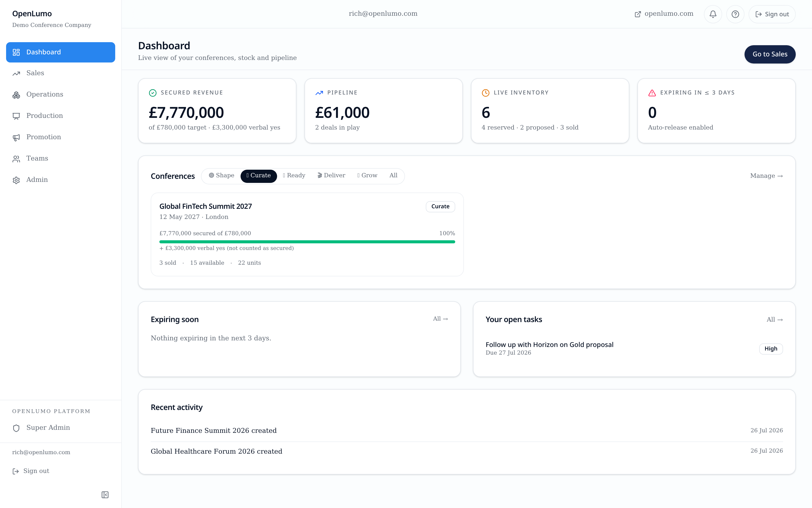Open Teams from the sidebar
Image resolution: width=812 pixels, height=508 pixels.
point(60,158)
